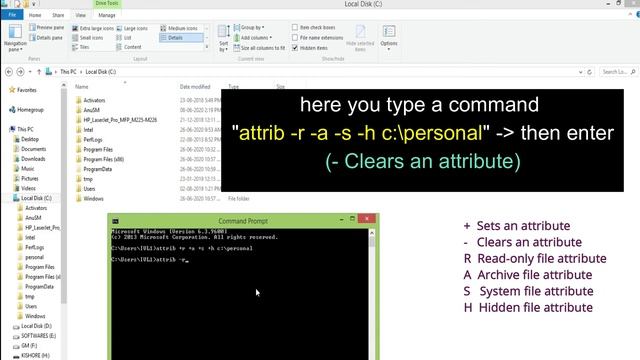
Task: Open the recent locations dropdown arrow
Action: tap(30, 72)
